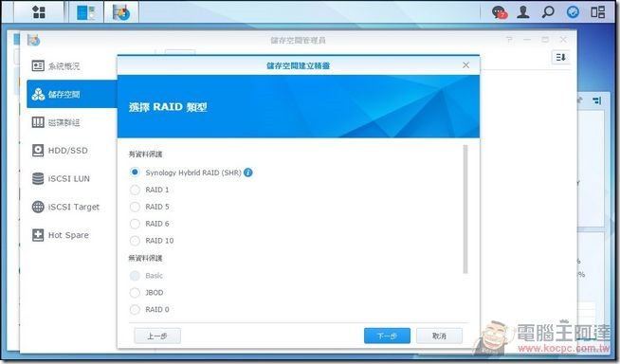Select the RAID 6 radio button
This screenshot has height=364, width=620.
click(135, 224)
